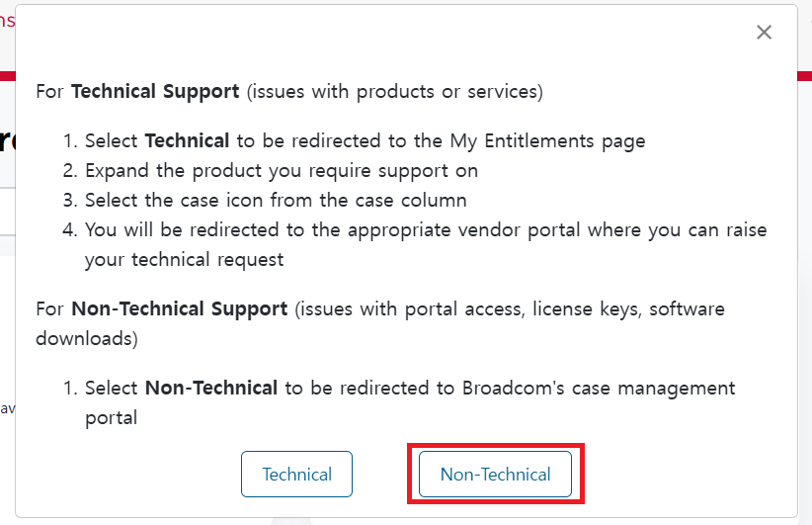
Task: Click the word portal on the last line
Action: [x=111, y=417]
